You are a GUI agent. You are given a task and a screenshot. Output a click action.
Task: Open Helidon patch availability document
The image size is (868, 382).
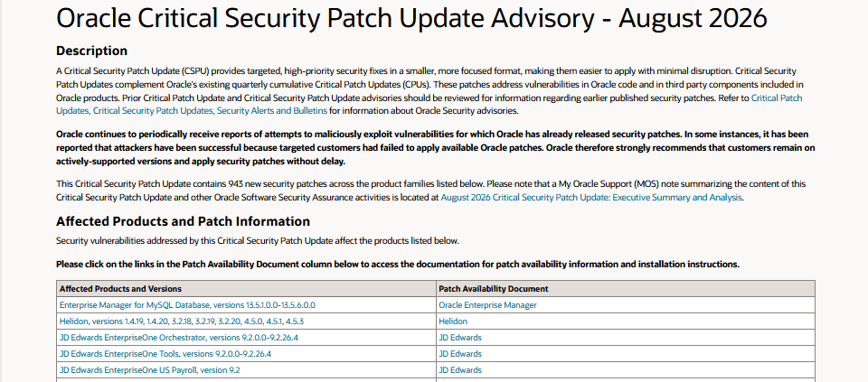(453, 321)
